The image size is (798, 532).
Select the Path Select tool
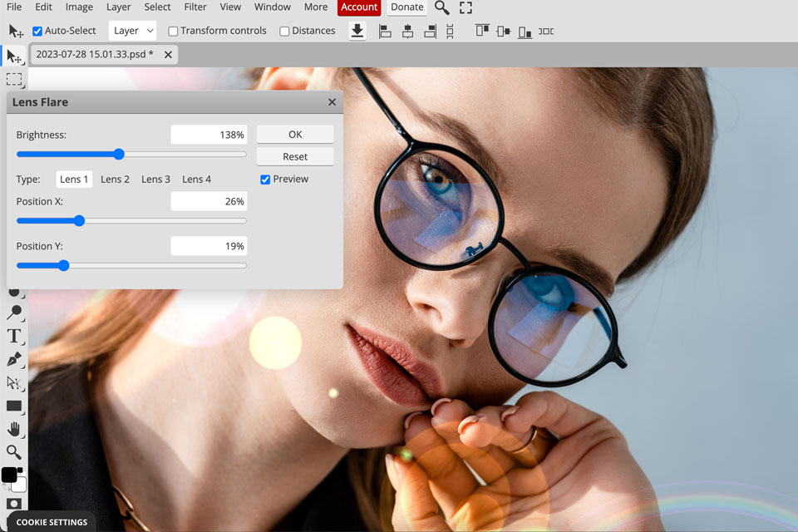tap(14, 383)
